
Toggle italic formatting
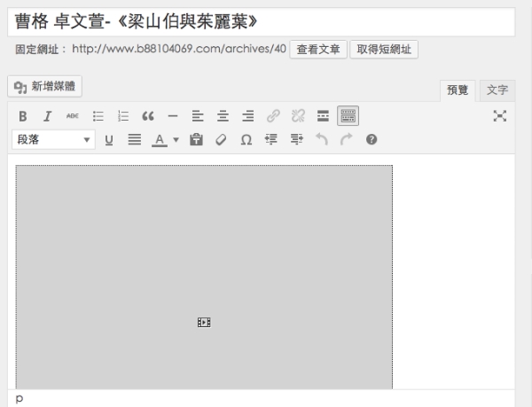click(x=48, y=116)
